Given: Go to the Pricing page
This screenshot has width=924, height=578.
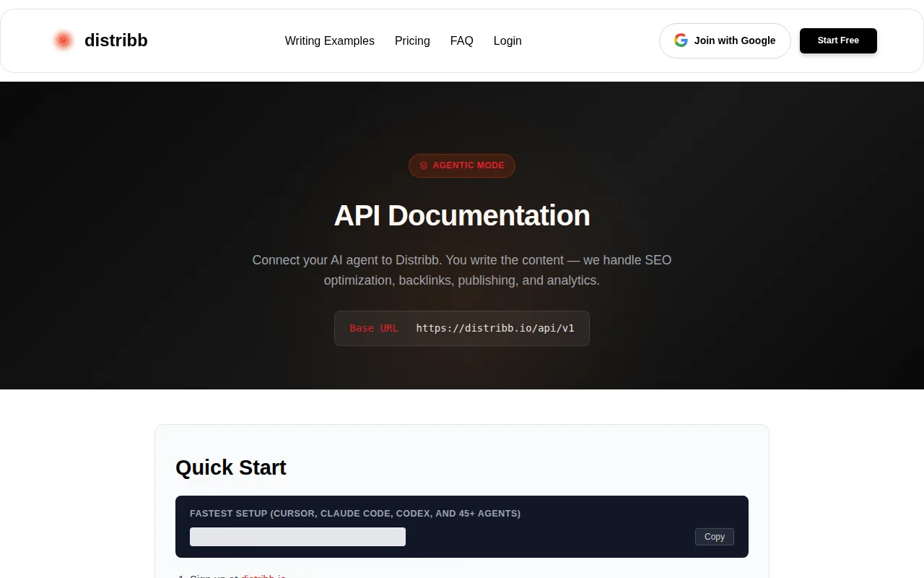Looking at the screenshot, I should [x=412, y=41].
